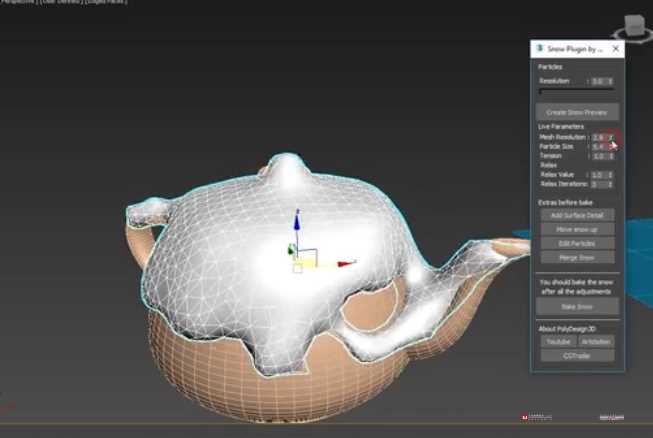Open the ArtStation link button
Viewport: 653px width, 438px height.
[x=596, y=342]
